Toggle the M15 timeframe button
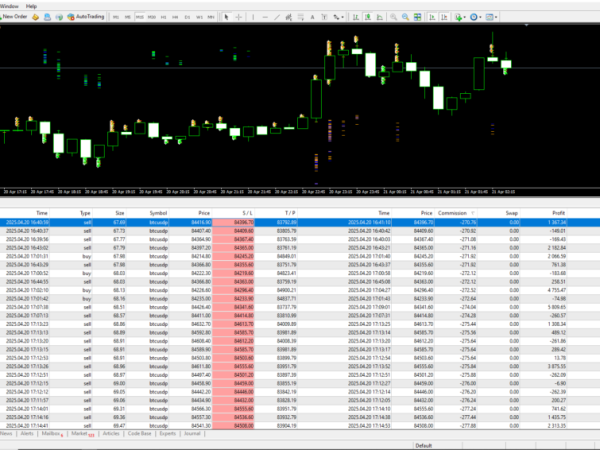Viewport: 600px width, 450px height. coord(142,18)
